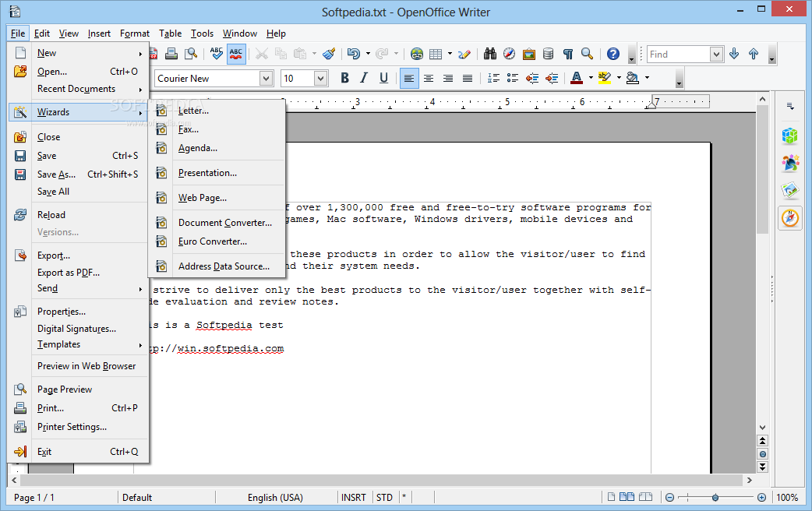Open the Edit menu
812x511 pixels.
(x=42, y=33)
